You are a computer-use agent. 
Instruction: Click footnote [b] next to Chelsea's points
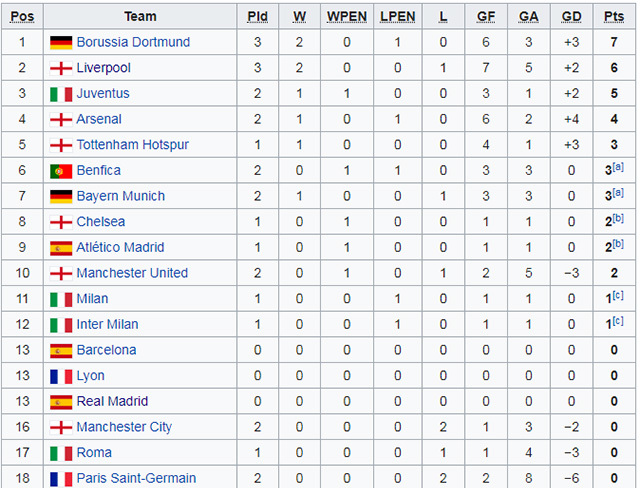click(x=618, y=218)
